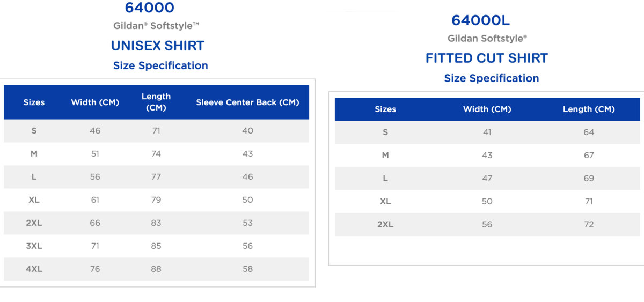Viewport: 644px width, 302px height.
Task: Click the fitted cut length value 69
Action: (589, 178)
